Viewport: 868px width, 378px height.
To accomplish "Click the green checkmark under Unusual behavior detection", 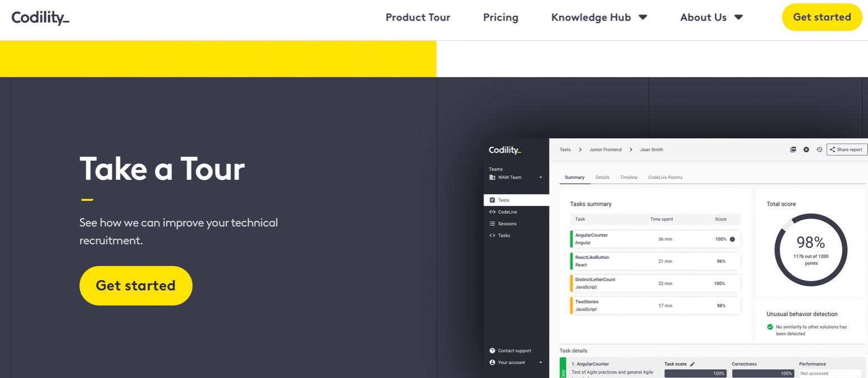I will [770, 327].
